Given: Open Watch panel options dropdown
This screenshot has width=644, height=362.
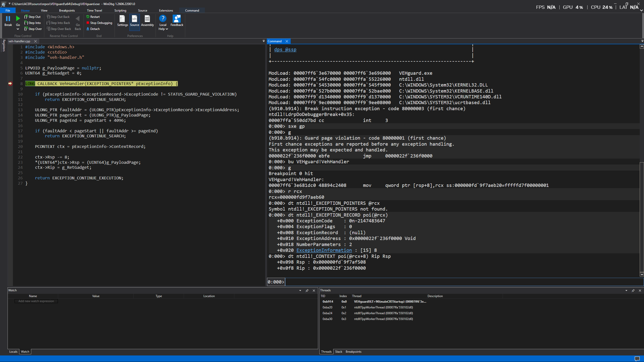Looking at the screenshot, I should click(300, 291).
